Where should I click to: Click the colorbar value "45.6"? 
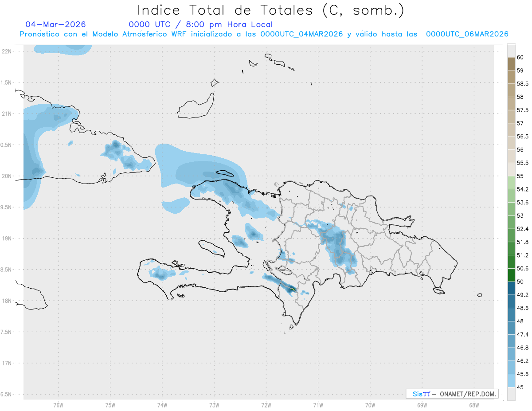tap(522, 374)
